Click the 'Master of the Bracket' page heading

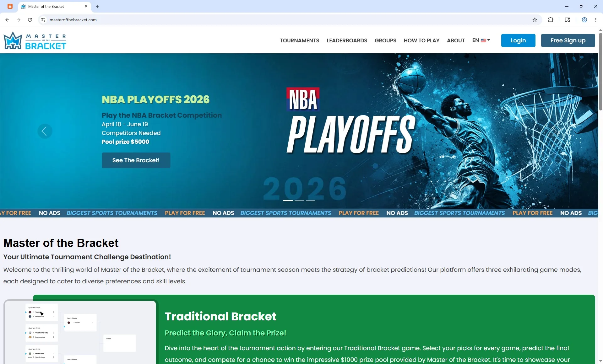61,243
